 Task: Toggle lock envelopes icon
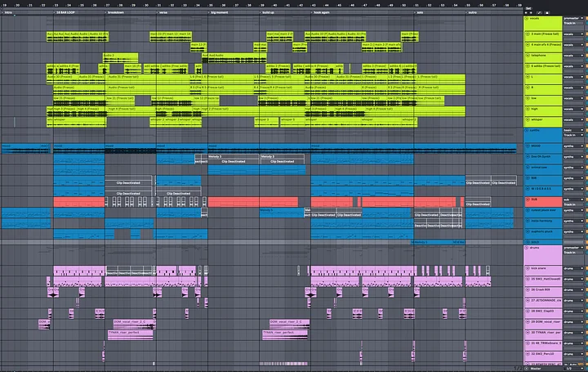546,13
